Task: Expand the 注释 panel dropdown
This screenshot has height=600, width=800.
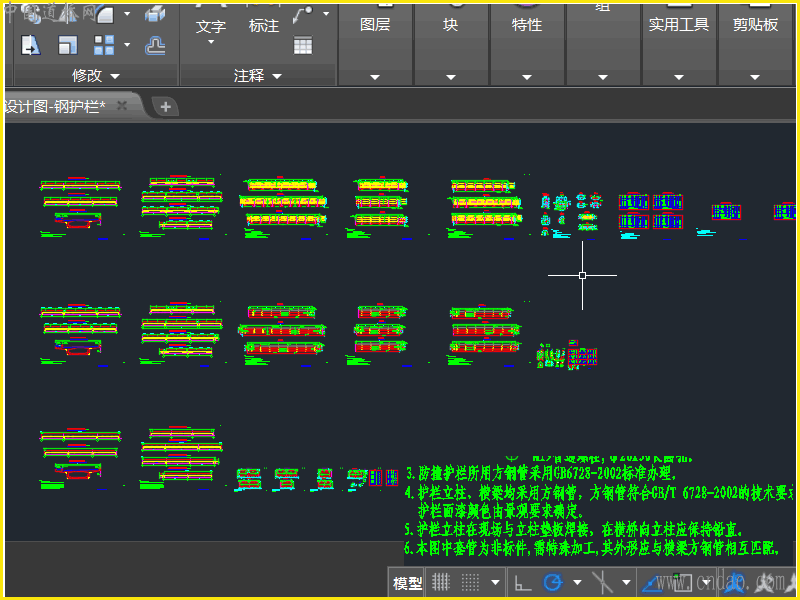Action: tap(257, 75)
